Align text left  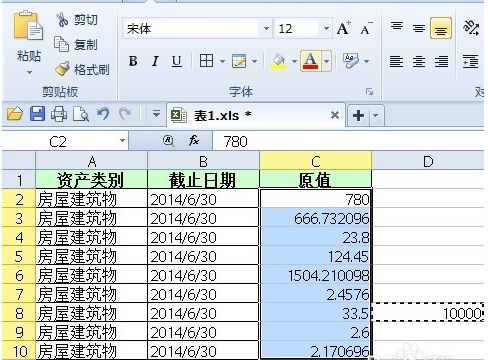(x=396, y=61)
